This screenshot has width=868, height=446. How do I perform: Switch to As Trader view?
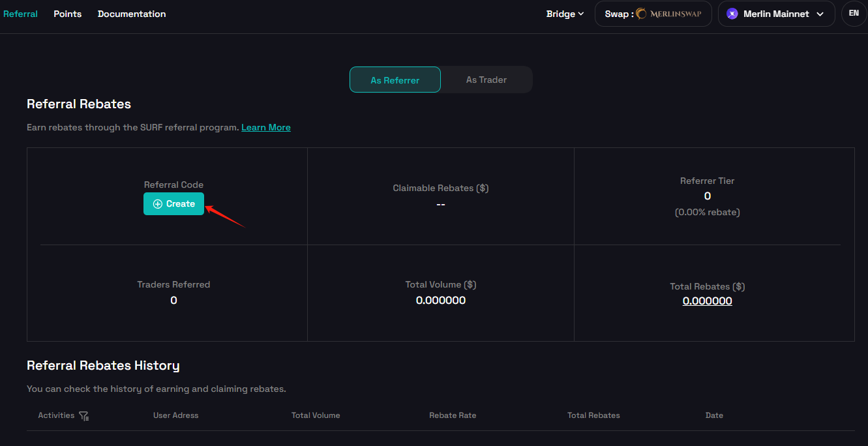click(x=486, y=80)
